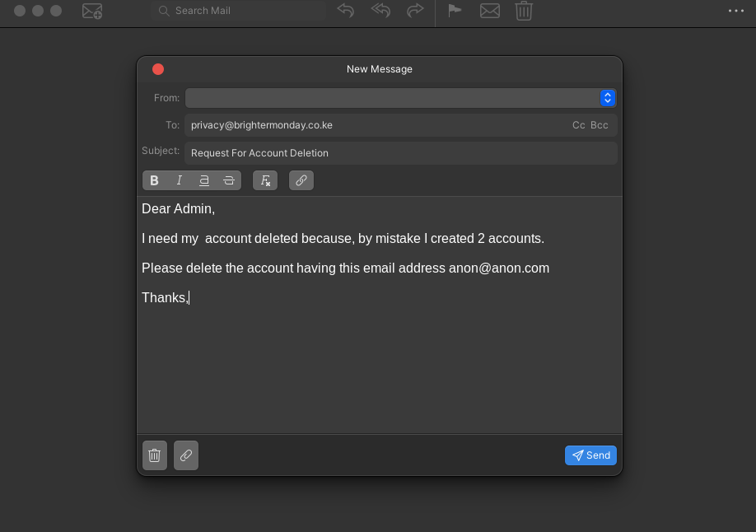Screen dimensions: 756x532
Task: Expand the From account dropdown
Action: (608, 98)
